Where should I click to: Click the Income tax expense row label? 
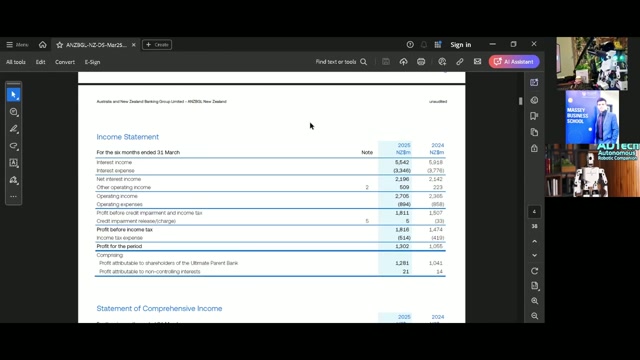[120, 238]
